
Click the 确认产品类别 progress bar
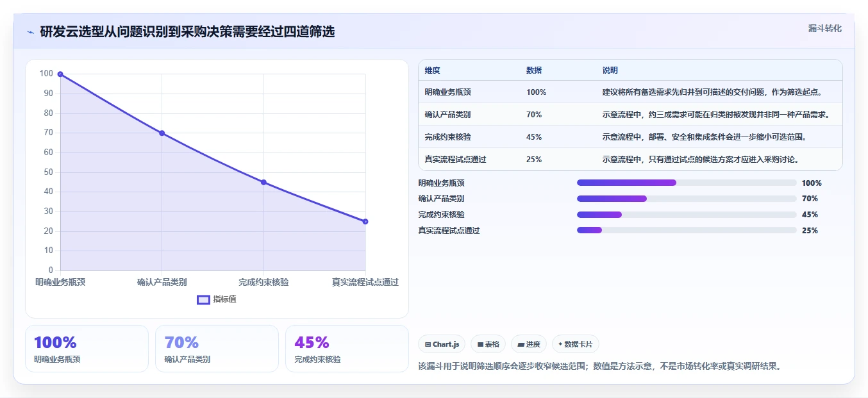(x=687, y=199)
